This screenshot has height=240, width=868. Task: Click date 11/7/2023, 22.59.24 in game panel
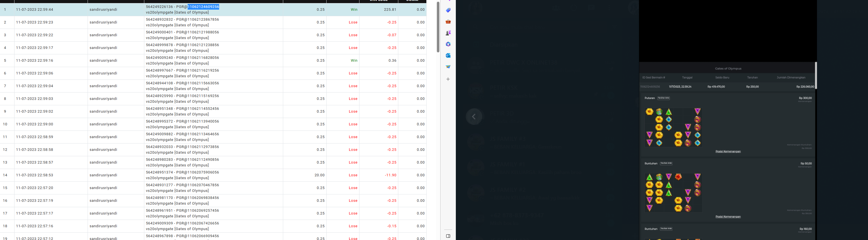click(680, 87)
